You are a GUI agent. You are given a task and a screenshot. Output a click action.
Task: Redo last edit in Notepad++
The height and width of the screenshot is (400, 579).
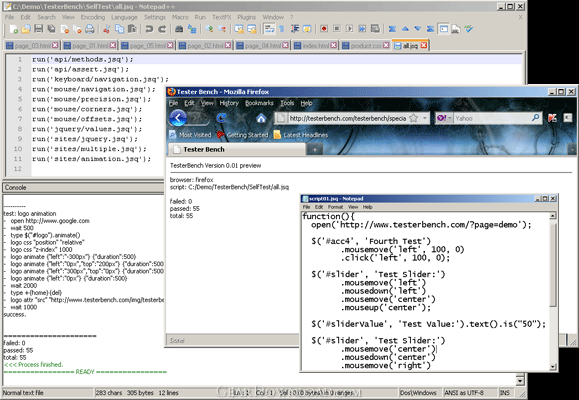point(162,29)
